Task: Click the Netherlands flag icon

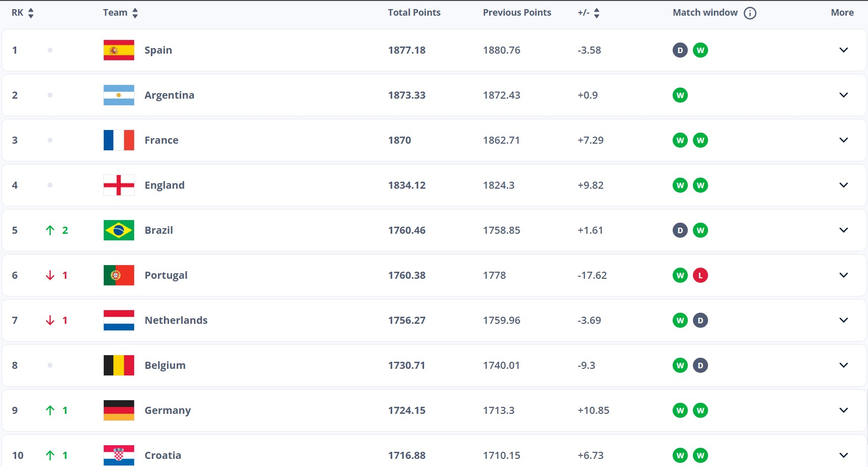Action: [119, 320]
